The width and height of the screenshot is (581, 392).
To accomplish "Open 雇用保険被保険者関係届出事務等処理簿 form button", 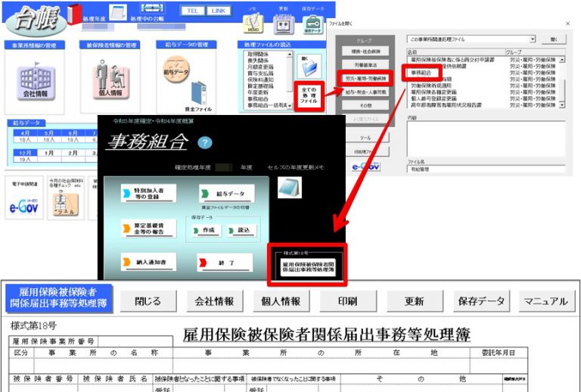I will tap(308, 267).
